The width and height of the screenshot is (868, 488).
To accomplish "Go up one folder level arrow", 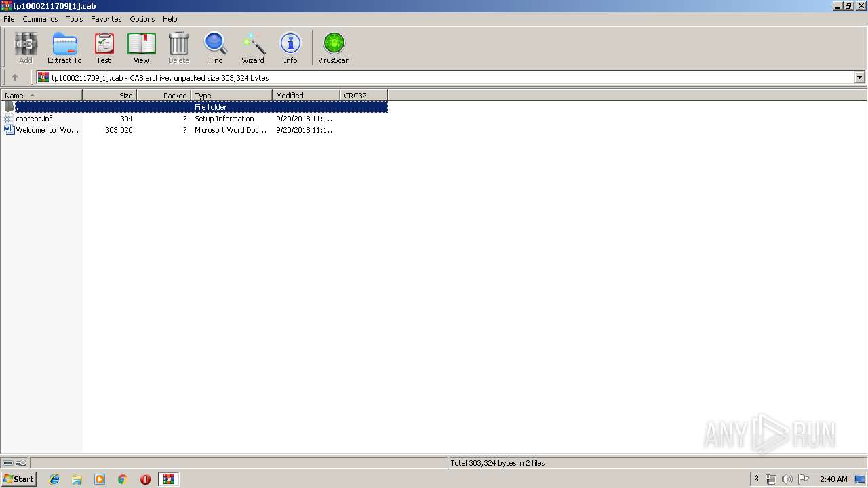I will point(15,77).
